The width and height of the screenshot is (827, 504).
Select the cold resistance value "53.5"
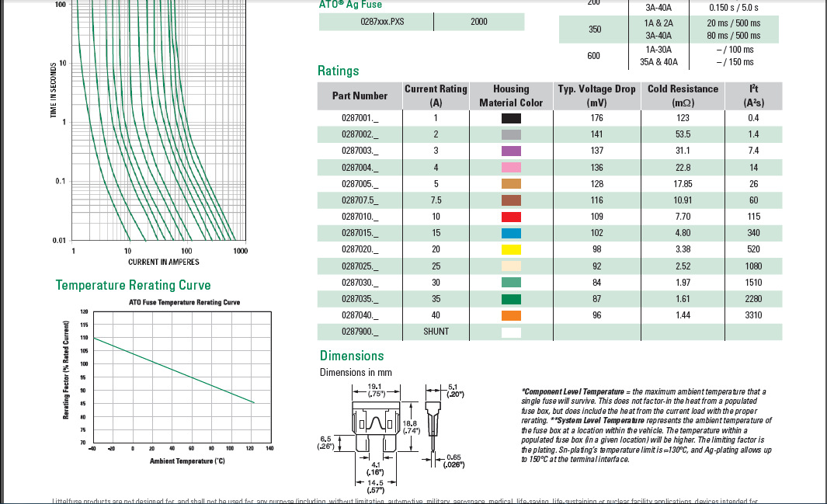[x=683, y=134]
